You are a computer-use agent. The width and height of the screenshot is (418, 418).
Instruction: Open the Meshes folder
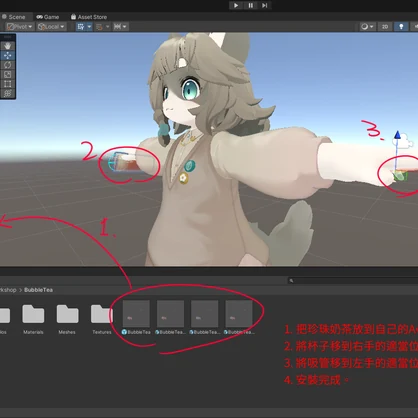pyautogui.click(x=67, y=318)
